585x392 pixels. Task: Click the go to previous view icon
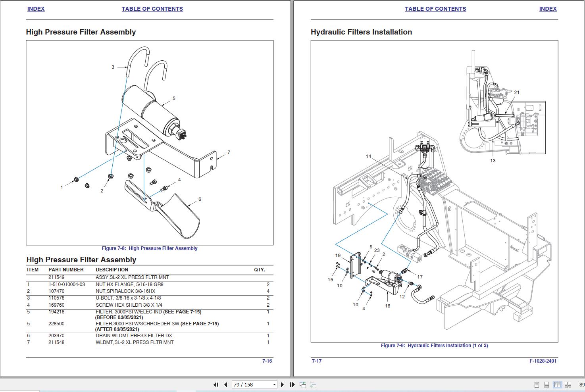303,384
